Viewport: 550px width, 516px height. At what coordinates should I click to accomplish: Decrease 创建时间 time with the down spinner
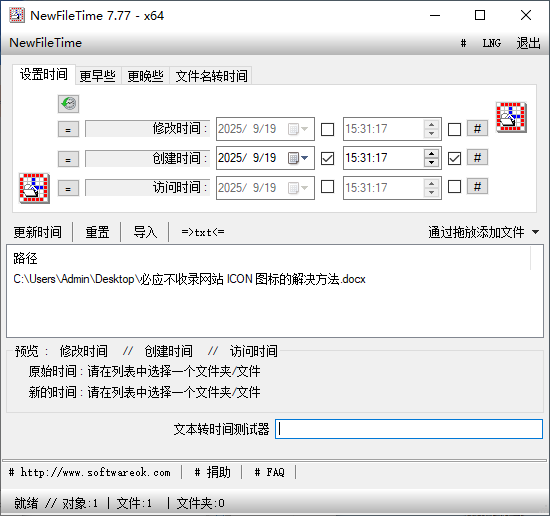[431, 162]
